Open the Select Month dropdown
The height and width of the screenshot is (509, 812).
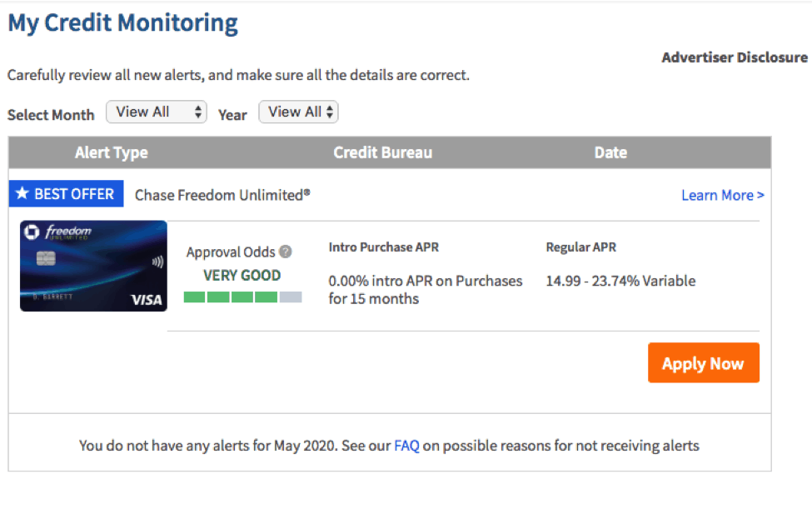[157, 112]
